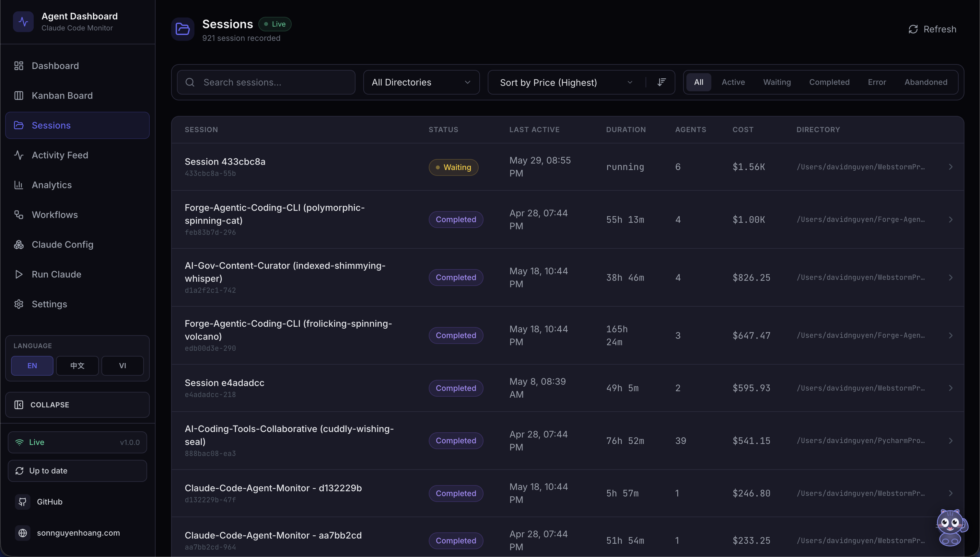Click the Refresh circular arrows icon
The image size is (980, 557).
pos(913,29)
